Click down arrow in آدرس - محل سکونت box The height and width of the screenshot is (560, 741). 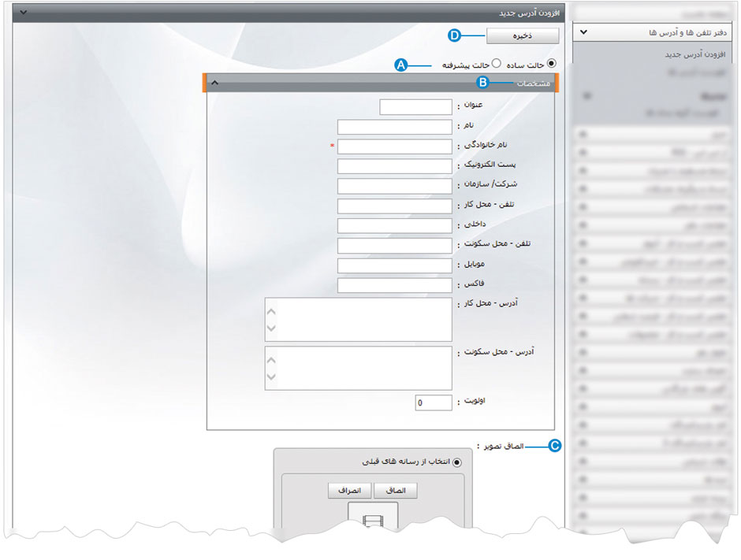(271, 378)
